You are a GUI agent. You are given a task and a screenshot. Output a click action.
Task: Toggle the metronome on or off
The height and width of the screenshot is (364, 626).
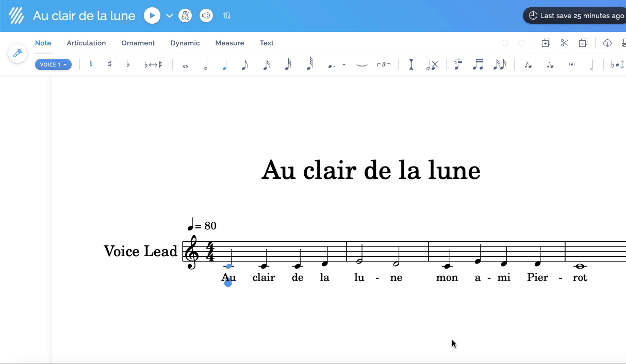coord(185,15)
